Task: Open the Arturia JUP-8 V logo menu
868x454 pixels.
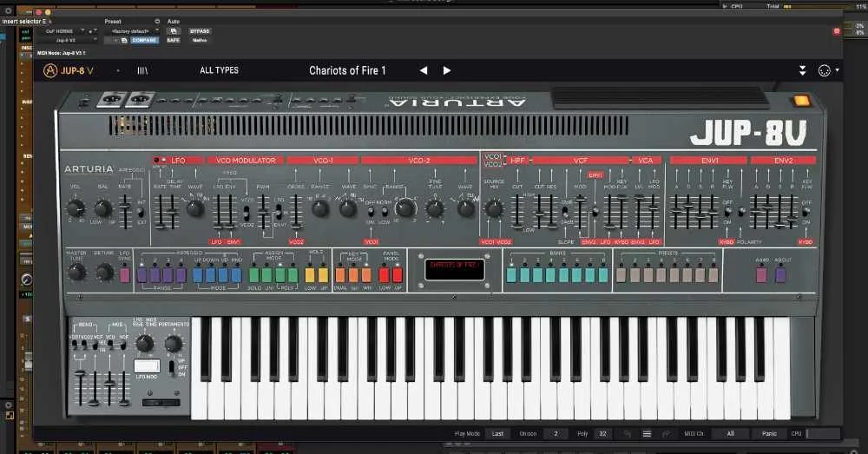Action: point(69,70)
